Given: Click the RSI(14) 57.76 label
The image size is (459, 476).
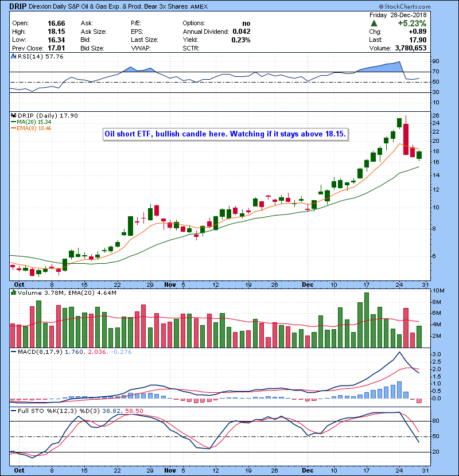Looking at the screenshot, I should tap(40, 56).
